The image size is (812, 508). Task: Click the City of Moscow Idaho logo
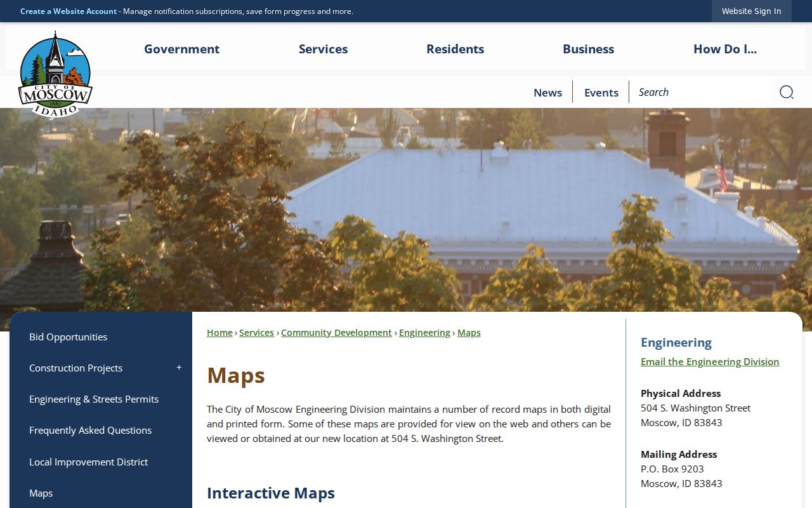(55, 74)
